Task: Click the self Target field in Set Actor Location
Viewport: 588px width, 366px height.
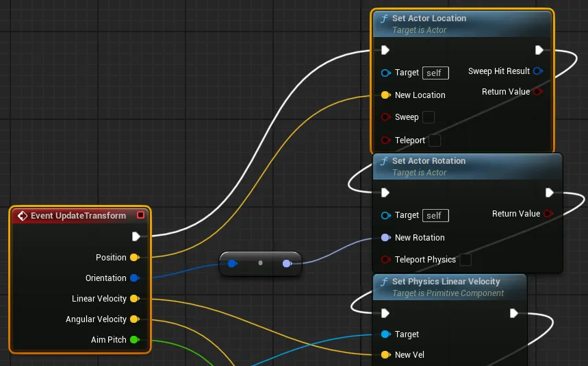Action: [435, 73]
